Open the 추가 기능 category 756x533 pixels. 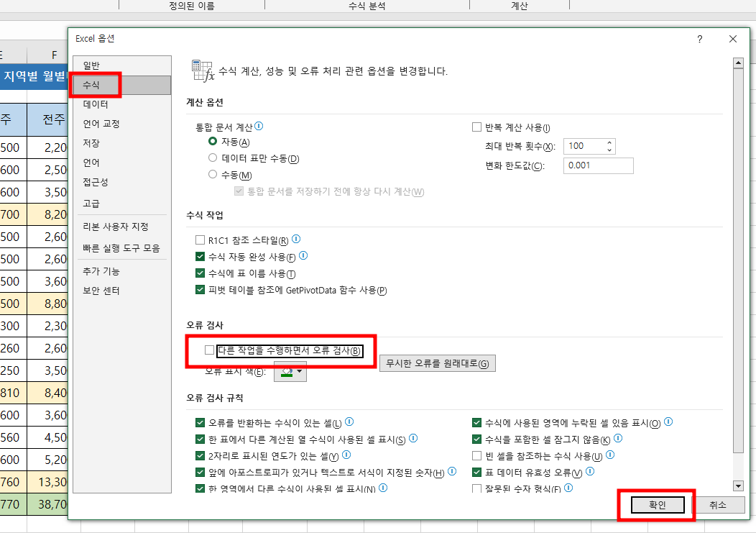(x=121, y=271)
